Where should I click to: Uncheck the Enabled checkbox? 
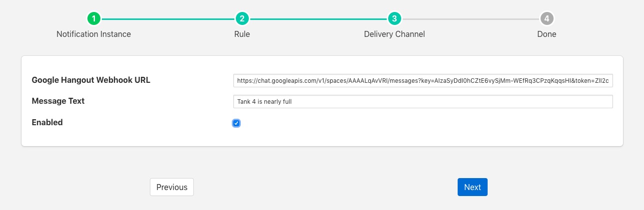(x=236, y=123)
